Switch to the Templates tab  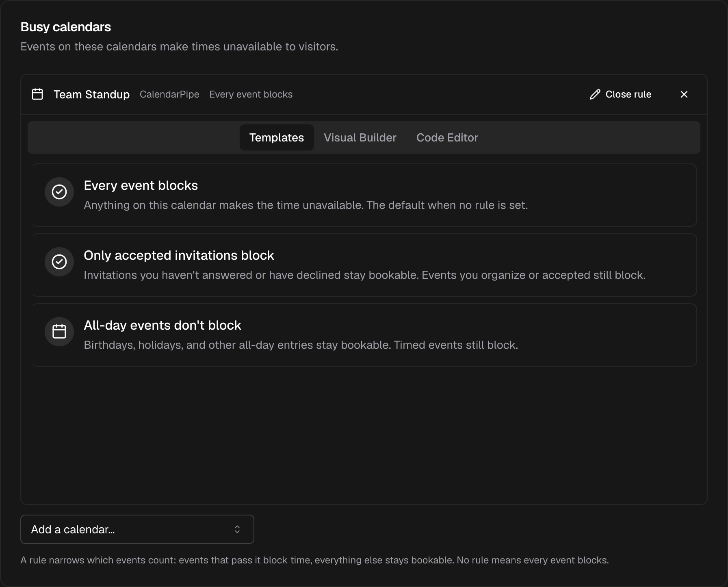point(277,137)
